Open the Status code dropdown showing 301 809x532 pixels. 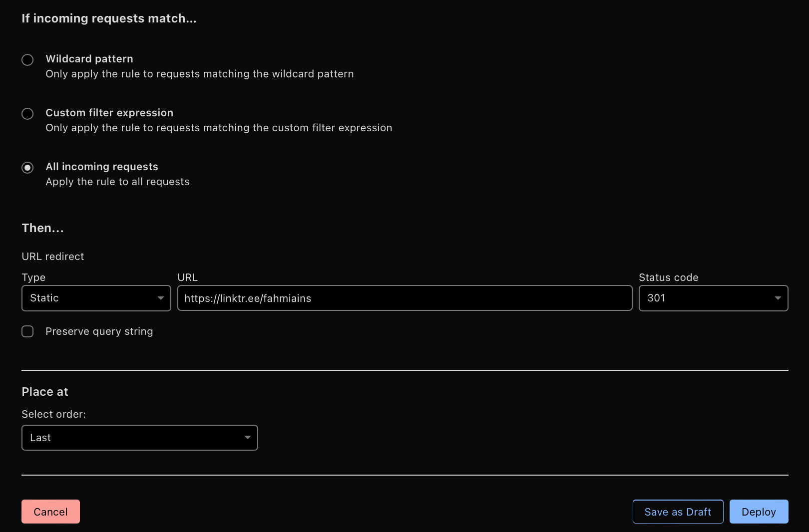coord(713,298)
